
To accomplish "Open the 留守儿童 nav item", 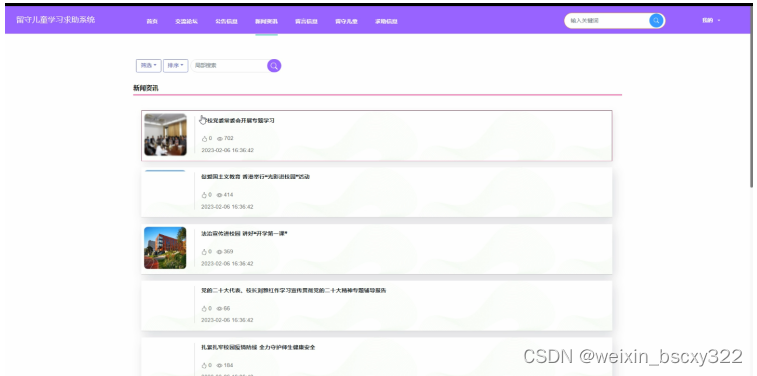I will 346,22.
